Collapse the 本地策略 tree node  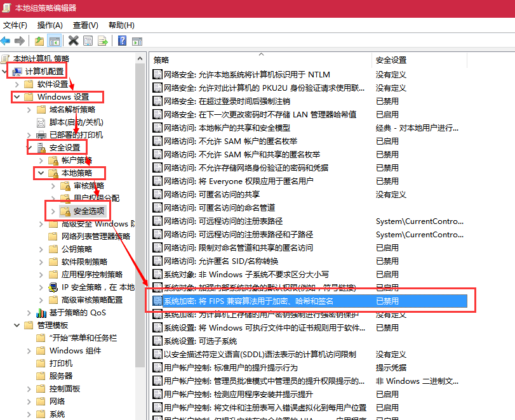tap(41, 173)
